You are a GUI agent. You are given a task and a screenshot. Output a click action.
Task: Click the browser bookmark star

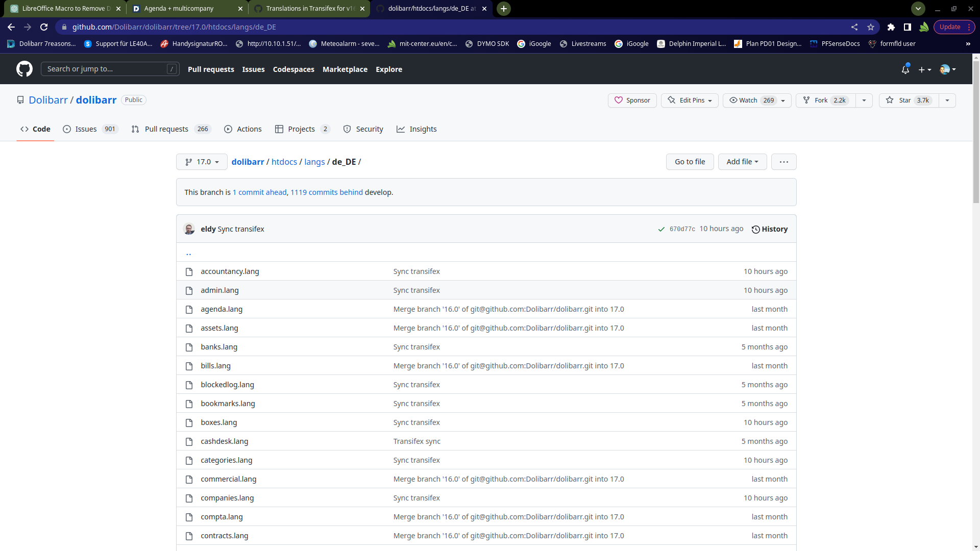point(871,27)
